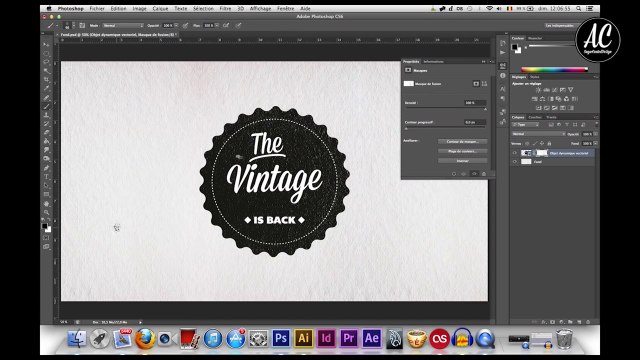The width and height of the screenshot is (640, 360).
Task: Toggle lock transparent pixels in Calques
Action: [x=527, y=144]
